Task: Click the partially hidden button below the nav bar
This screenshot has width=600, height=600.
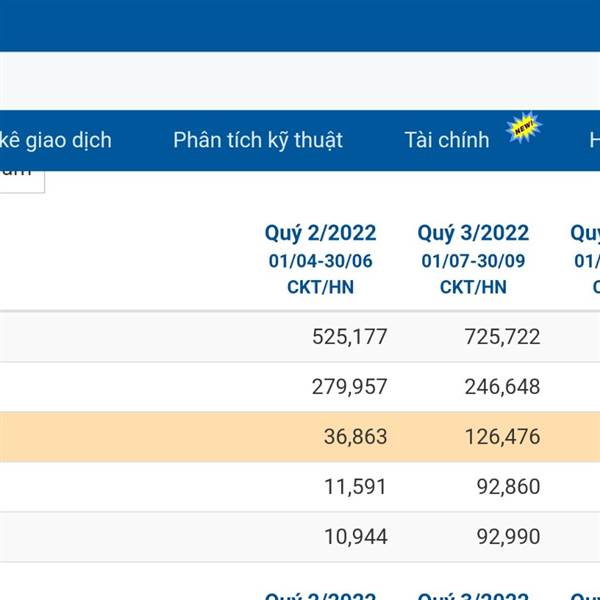Action: point(20,178)
